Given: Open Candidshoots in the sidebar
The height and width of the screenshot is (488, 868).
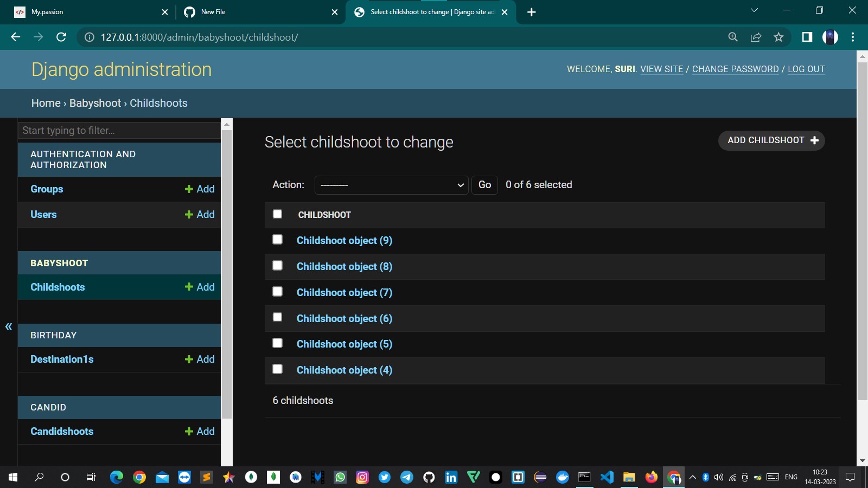Looking at the screenshot, I should [x=62, y=432].
